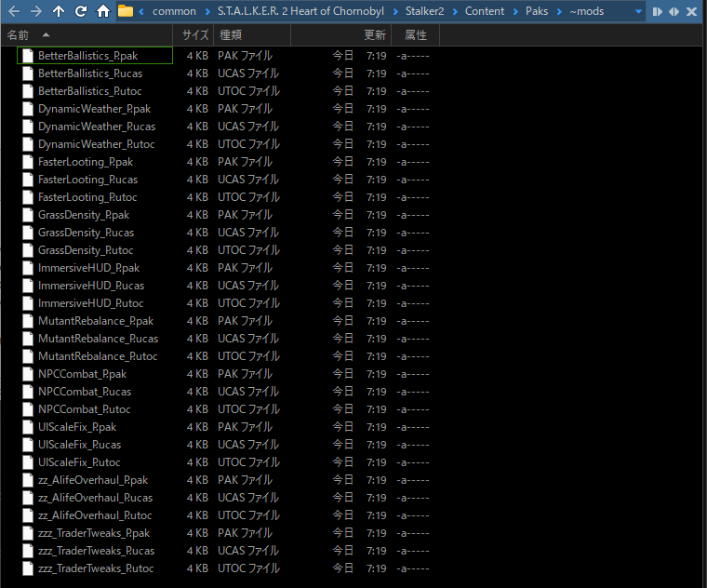Screen dimensions: 707x588
Task: Select the file GrassDensity_P.pak
Action: pyautogui.click(x=84, y=215)
